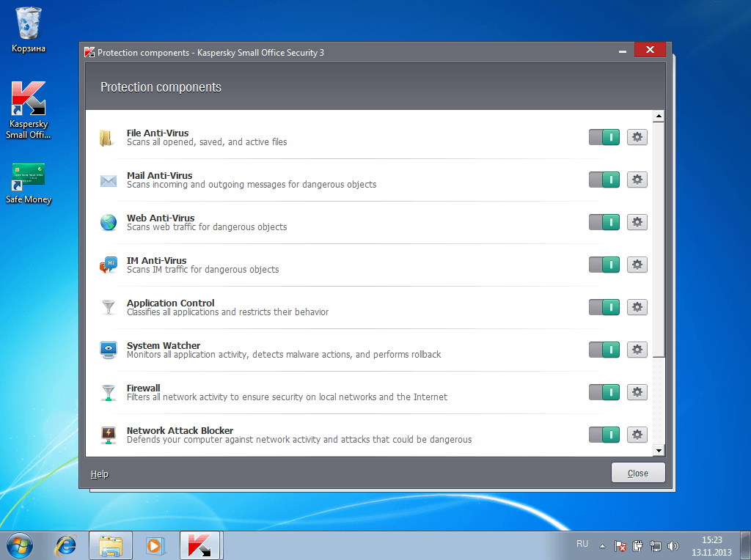Click the System Watcher monitor eye icon
751x560 pixels.
tap(109, 350)
